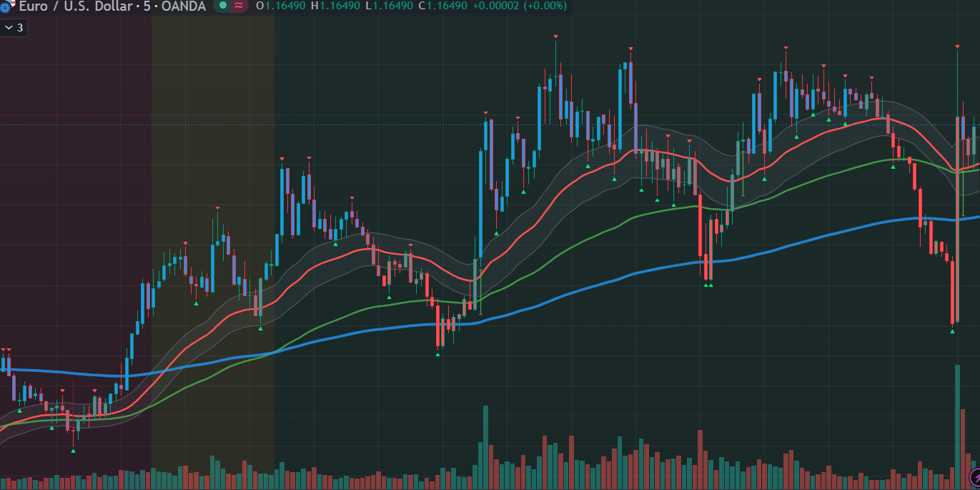The image size is (980, 490).
Task: Click the high value H1.16490
Action: pyautogui.click(x=334, y=6)
